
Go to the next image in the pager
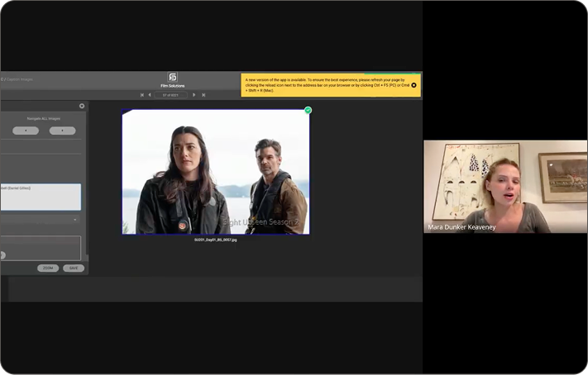[194, 95]
